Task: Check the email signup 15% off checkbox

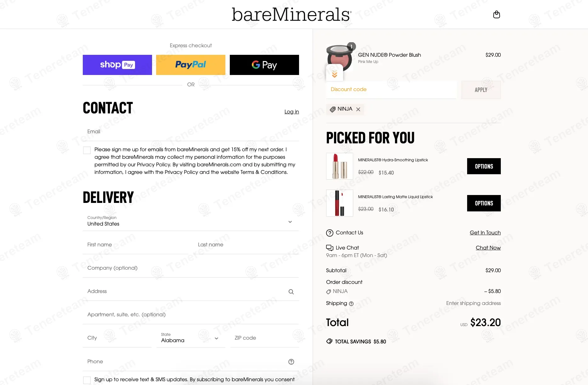Action: 87,150
